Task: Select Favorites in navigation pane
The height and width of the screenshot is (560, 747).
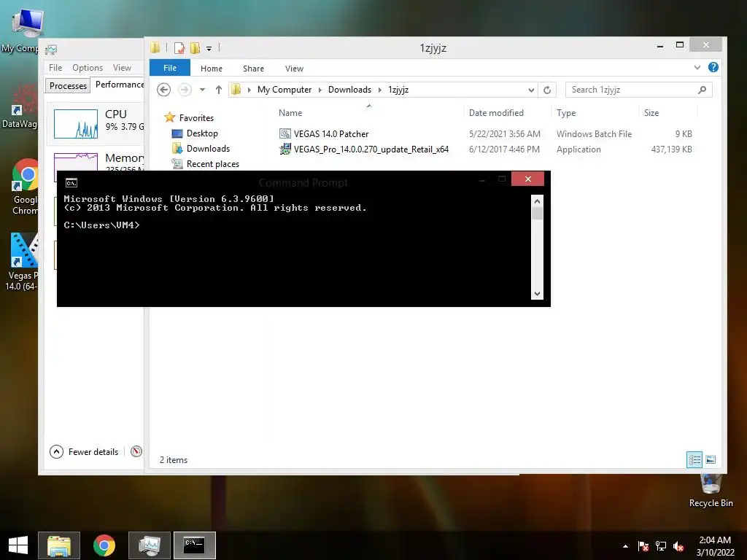Action: point(196,117)
